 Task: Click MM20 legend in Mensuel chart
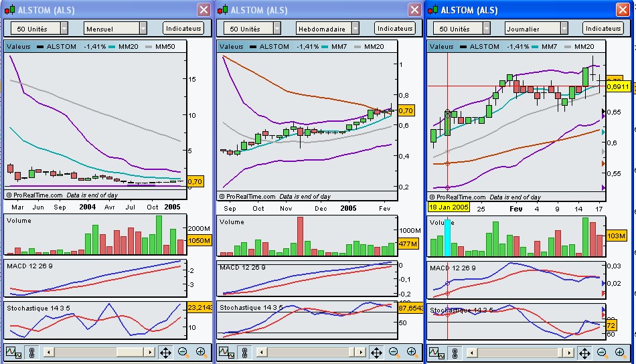point(128,47)
